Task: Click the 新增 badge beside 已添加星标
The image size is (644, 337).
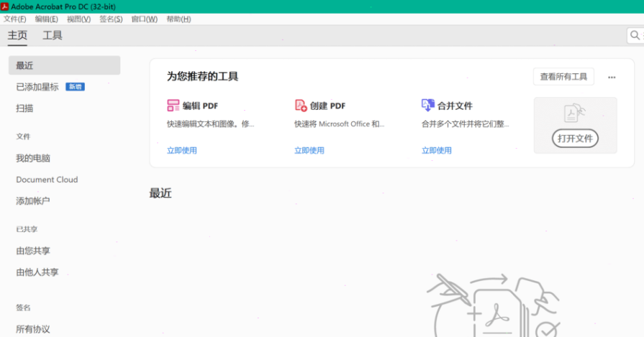Action: coord(75,87)
